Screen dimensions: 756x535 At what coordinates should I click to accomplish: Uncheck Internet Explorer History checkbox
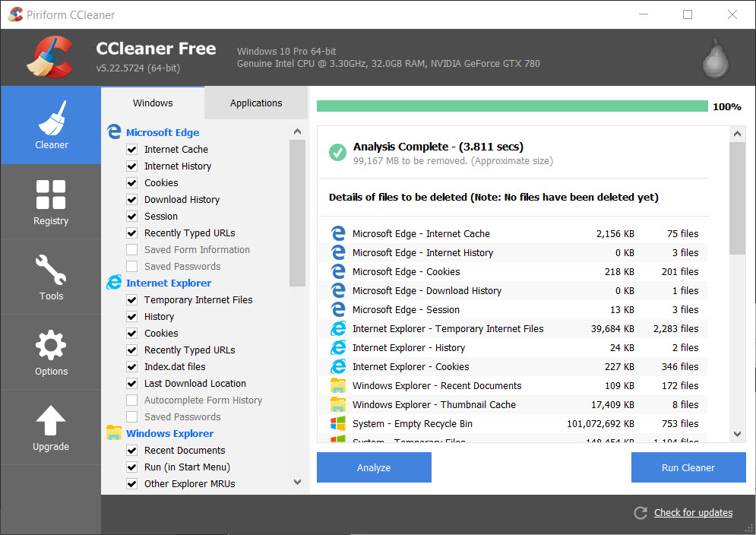[x=131, y=316]
